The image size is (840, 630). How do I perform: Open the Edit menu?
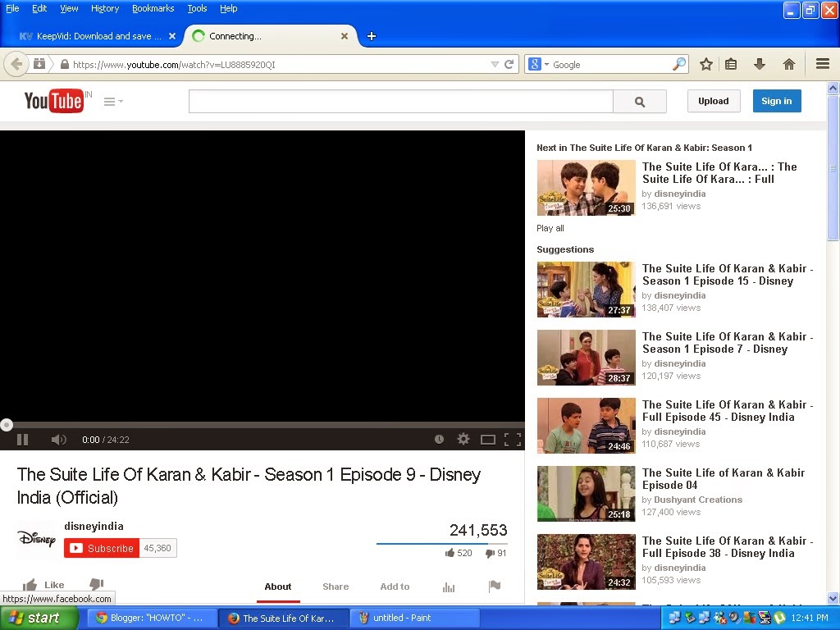click(39, 8)
